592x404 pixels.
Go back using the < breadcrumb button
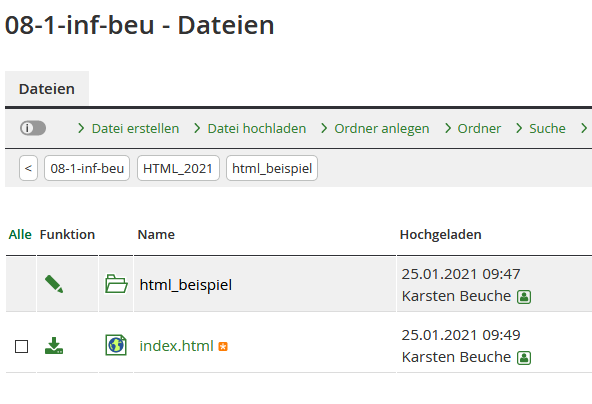point(28,168)
